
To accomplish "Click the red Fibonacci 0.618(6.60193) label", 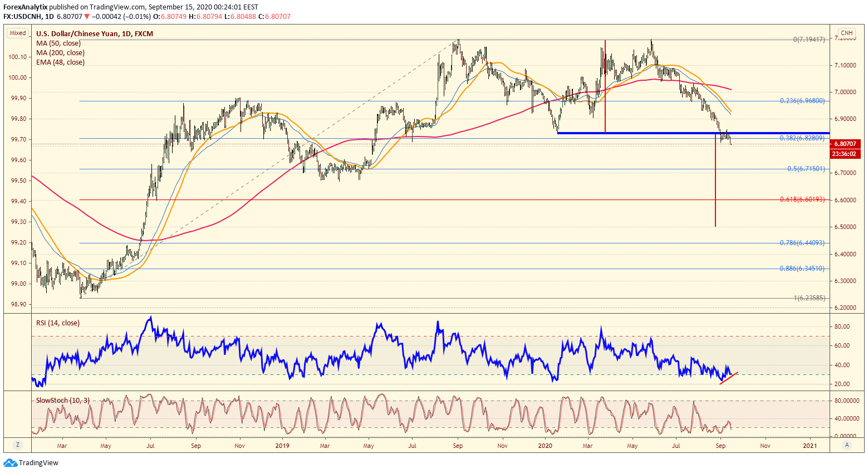I will pyautogui.click(x=802, y=199).
